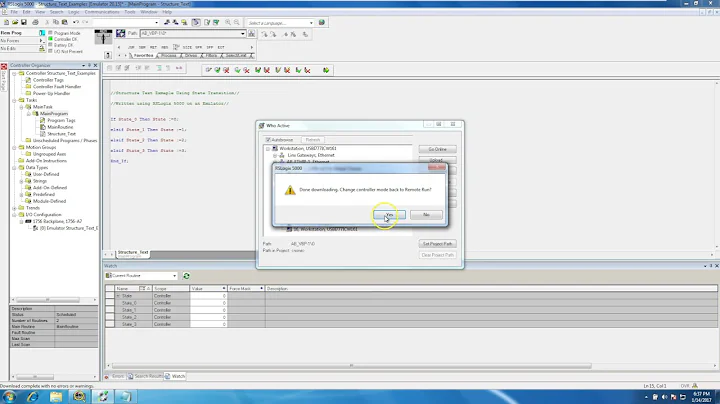The height and width of the screenshot is (404, 720).
Task: Open the View menu
Action: (40, 12)
